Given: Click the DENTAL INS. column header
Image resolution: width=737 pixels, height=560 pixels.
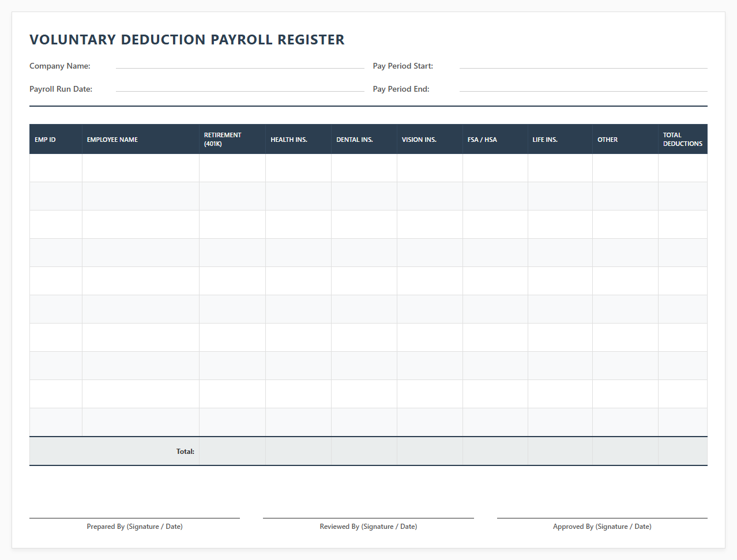Looking at the screenshot, I should [x=364, y=139].
